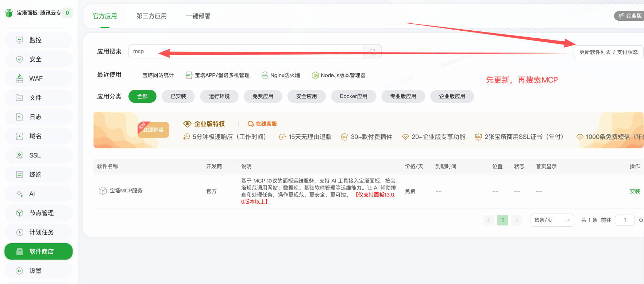Open the 15条/页 page size dropdown
Screen dimensions: 644x284
point(552,220)
